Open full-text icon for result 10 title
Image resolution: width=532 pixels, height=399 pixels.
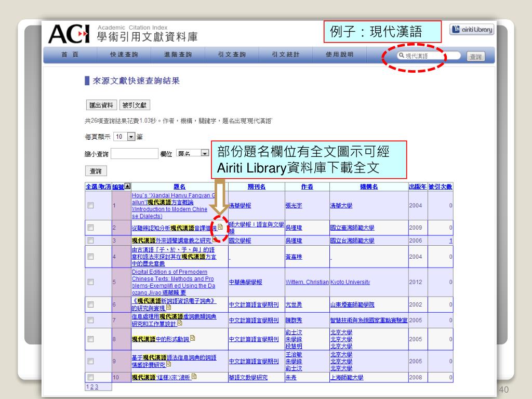click(x=194, y=376)
